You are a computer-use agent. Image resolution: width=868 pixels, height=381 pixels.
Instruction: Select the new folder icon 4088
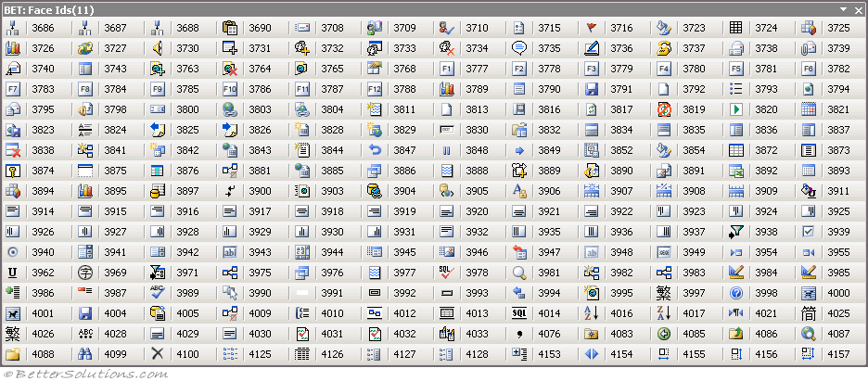point(12,354)
